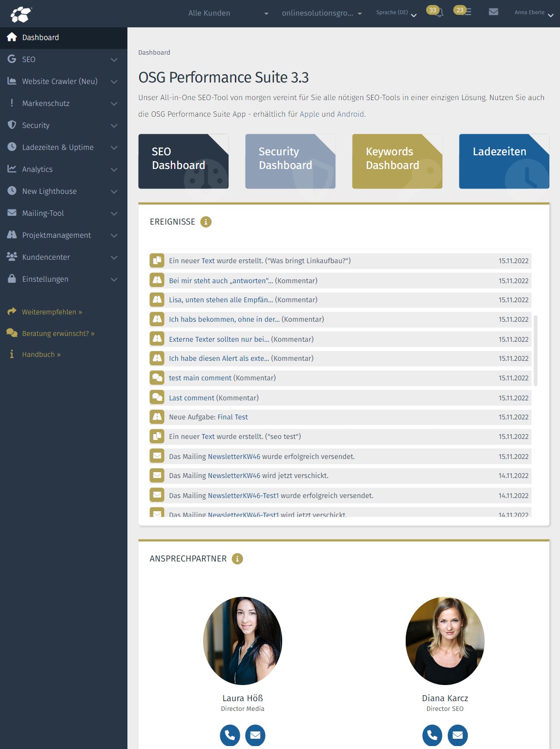Expand the Einstellungen section chevron

coord(114,279)
